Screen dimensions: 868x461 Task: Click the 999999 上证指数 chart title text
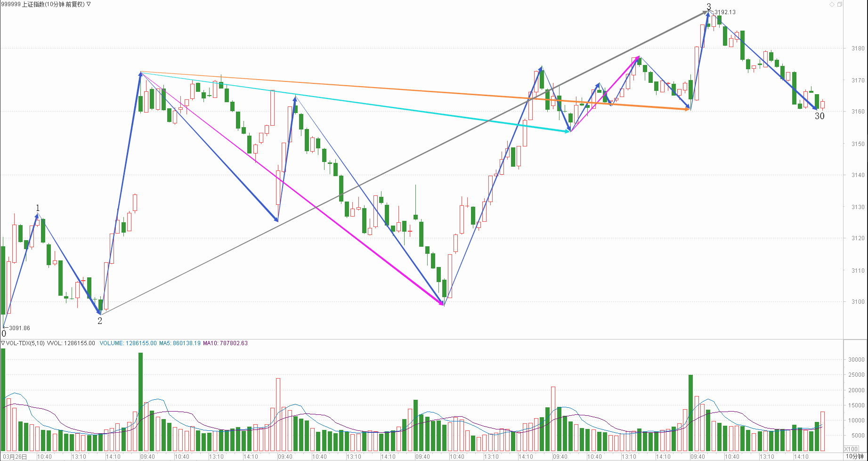[42, 4]
